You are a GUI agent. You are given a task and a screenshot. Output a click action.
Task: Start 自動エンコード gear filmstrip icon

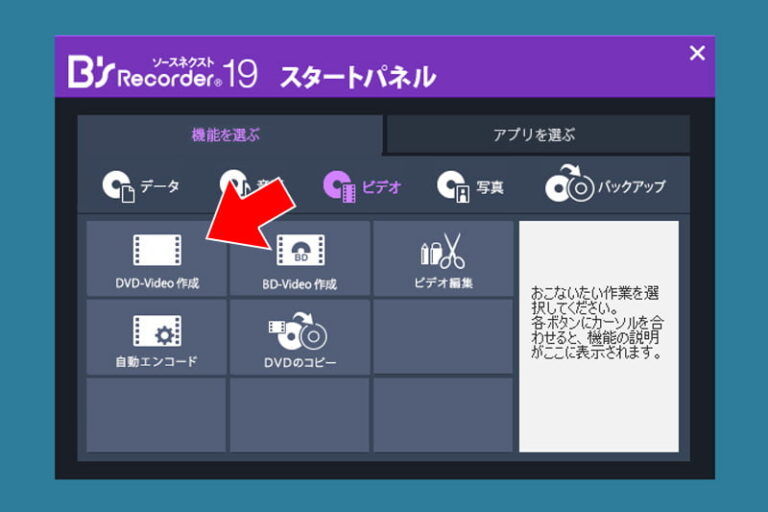point(157,331)
